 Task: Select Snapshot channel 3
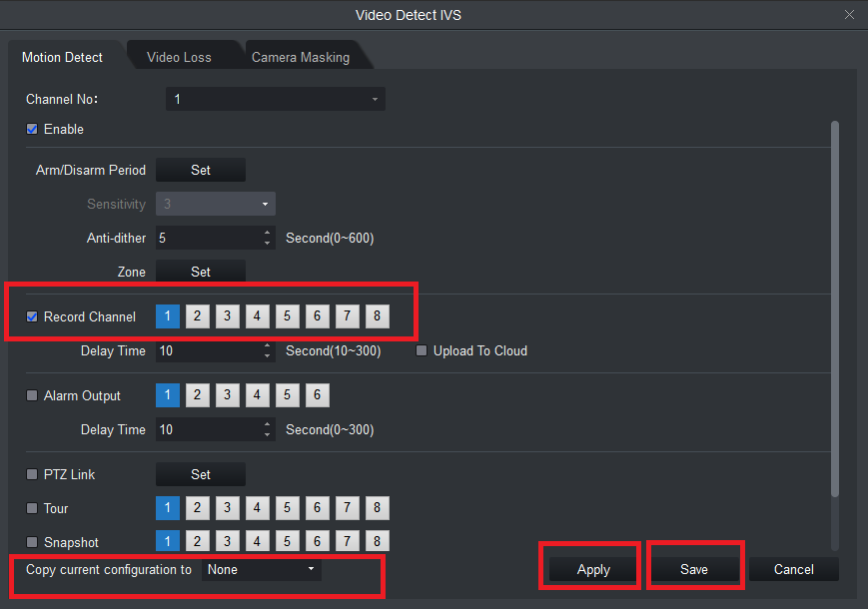coord(228,541)
